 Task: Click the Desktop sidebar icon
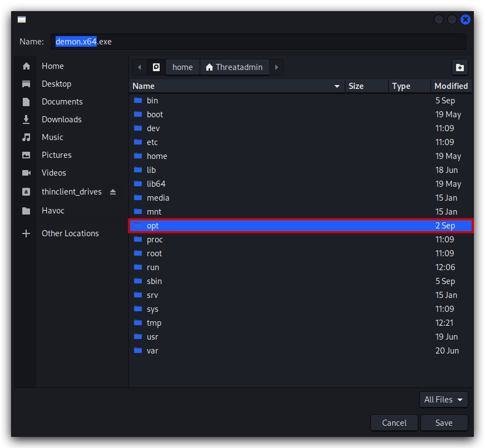pyautogui.click(x=26, y=84)
